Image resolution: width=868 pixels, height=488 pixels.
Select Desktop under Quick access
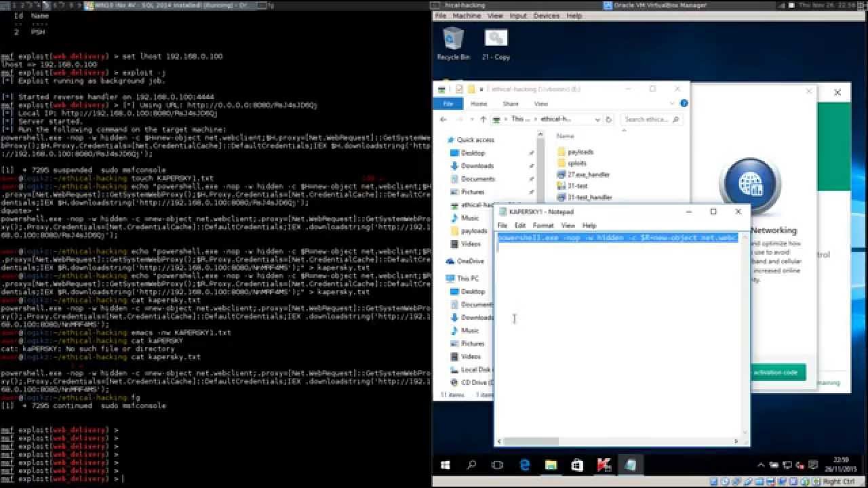tap(467, 153)
